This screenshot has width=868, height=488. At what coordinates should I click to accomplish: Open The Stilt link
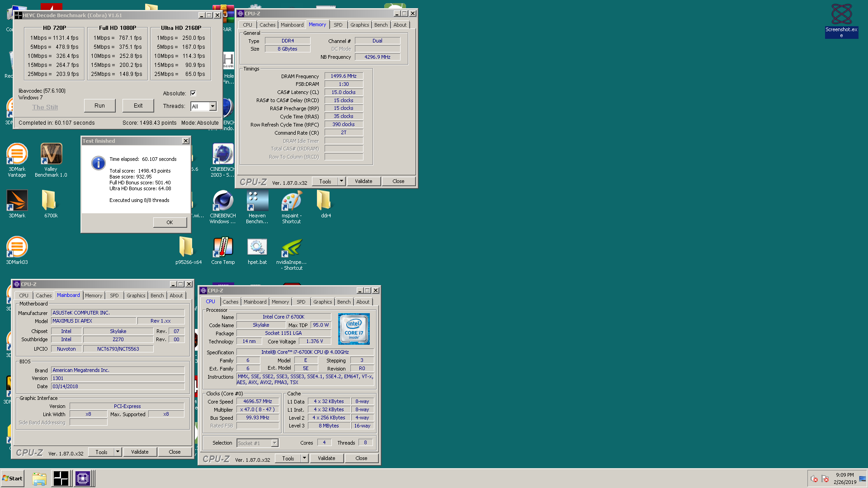point(45,107)
